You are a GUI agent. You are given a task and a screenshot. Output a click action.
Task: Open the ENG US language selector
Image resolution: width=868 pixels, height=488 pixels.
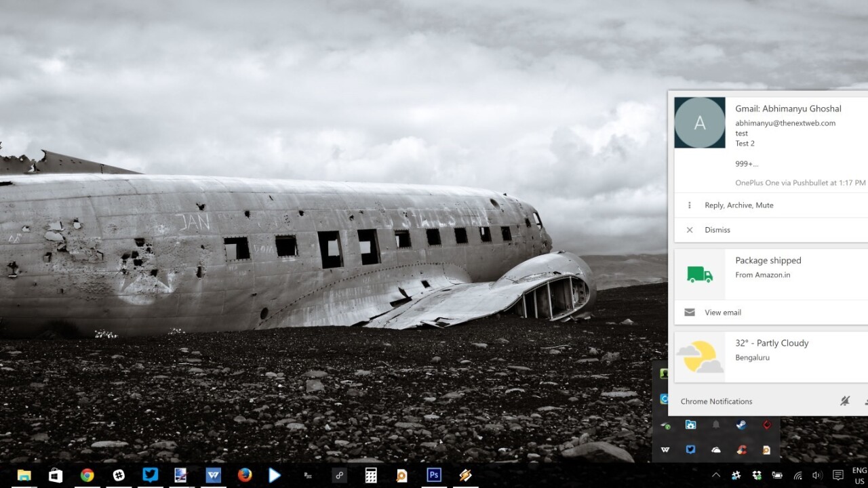[x=859, y=475]
